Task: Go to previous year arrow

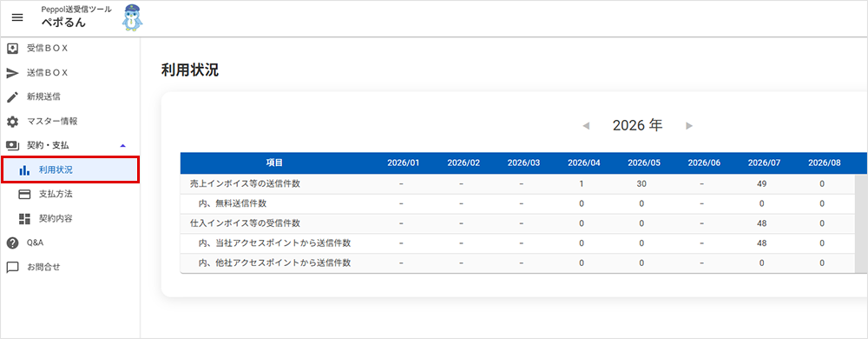Action: click(586, 126)
